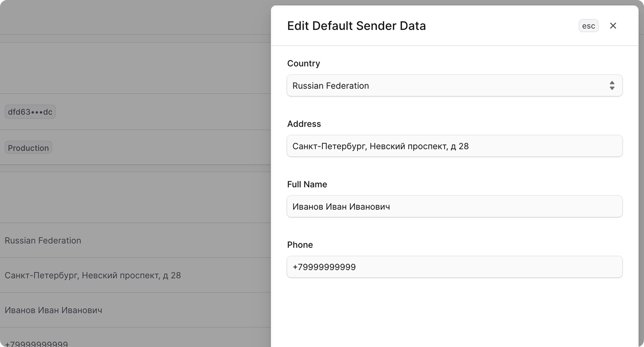Click the up-down arrows in Country selector
Screen dimensions: 644x347
[x=612, y=85]
